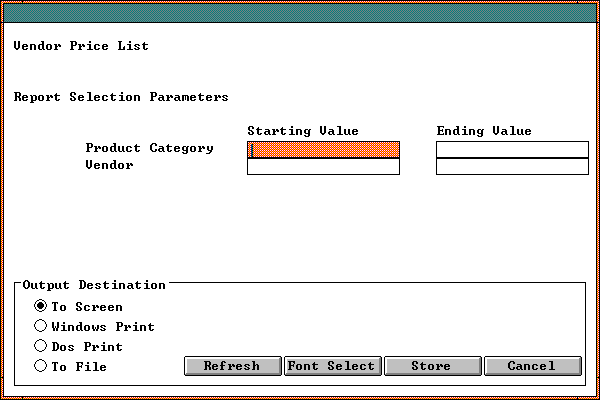
Task: Enable the To File output option
Action: (x=41, y=366)
